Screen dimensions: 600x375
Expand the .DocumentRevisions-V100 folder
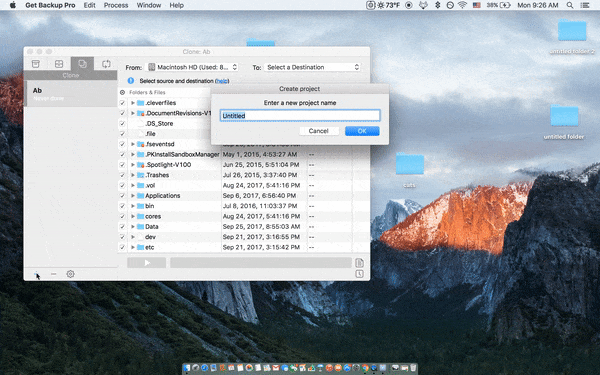point(133,113)
